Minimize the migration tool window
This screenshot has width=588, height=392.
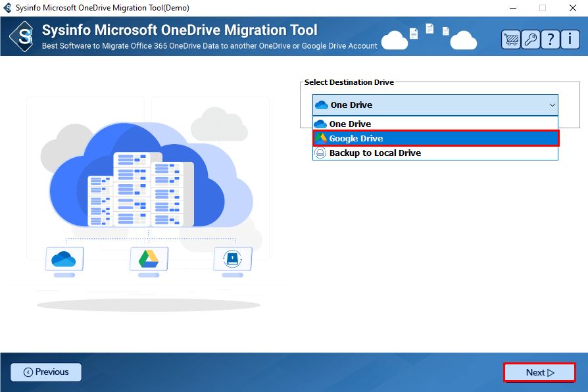click(x=513, y=8)
